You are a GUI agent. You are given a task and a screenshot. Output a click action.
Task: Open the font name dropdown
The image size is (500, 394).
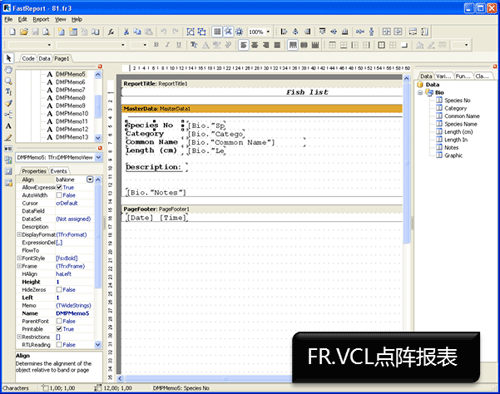tap(123, 45)
